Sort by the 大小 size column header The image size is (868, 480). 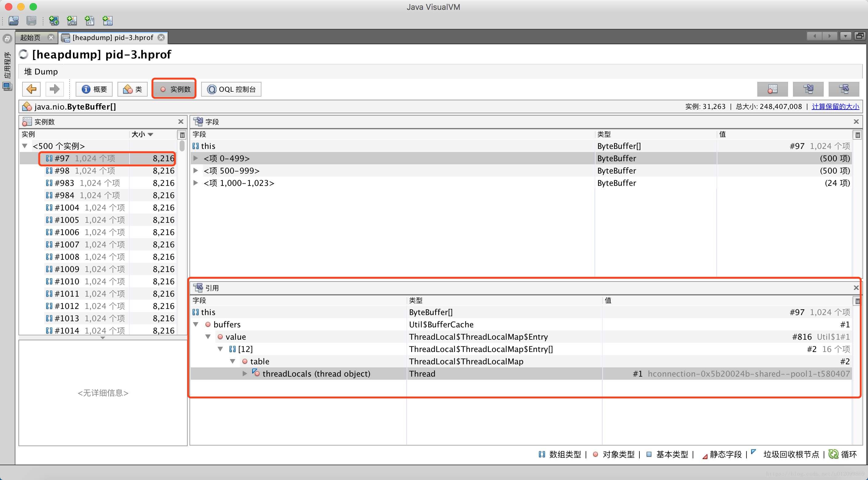153,134
